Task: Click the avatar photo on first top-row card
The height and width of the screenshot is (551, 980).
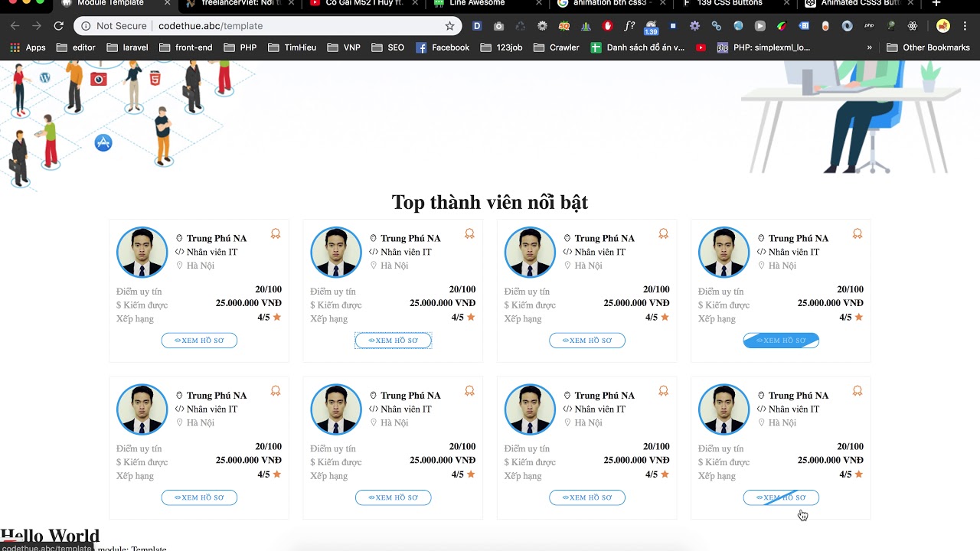Action: coord(142,252)
